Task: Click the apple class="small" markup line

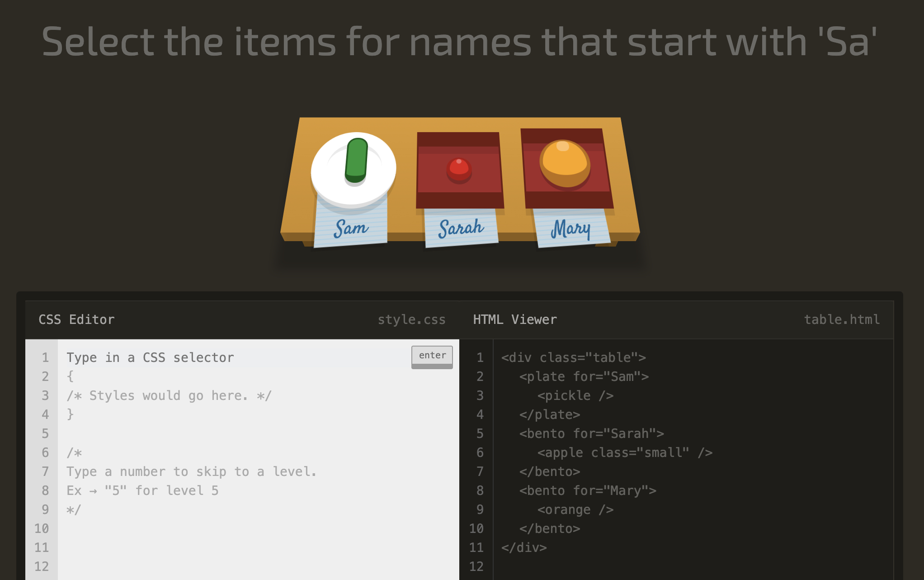Action: point(624,452)
